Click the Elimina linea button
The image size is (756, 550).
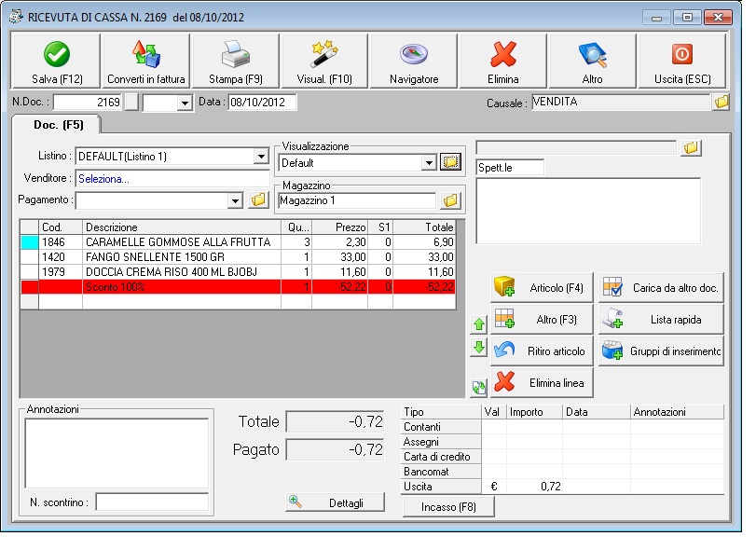click(x=542, y=383)
